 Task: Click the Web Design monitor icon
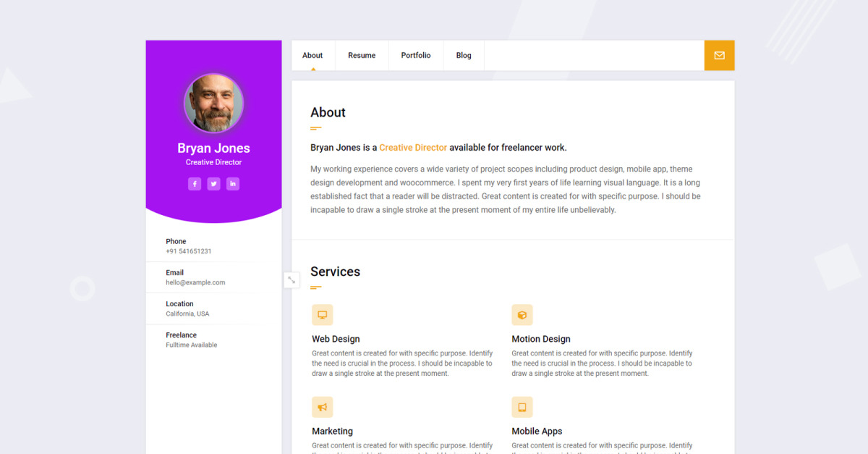[323, 315]
